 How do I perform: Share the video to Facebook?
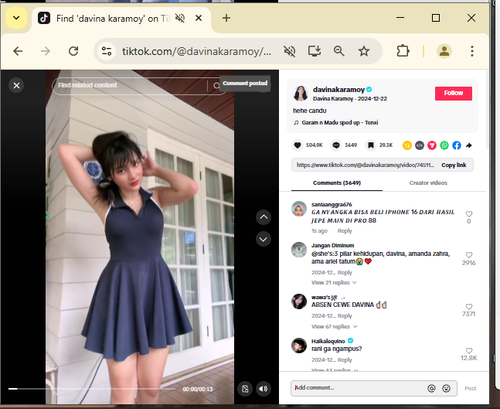pos(457,145)
